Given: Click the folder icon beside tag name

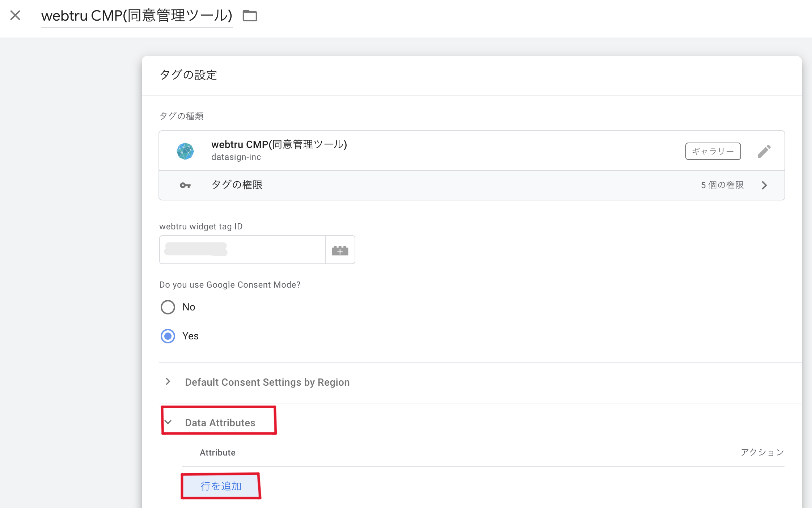Looking at the screenshot, I should tap(250, 16).
